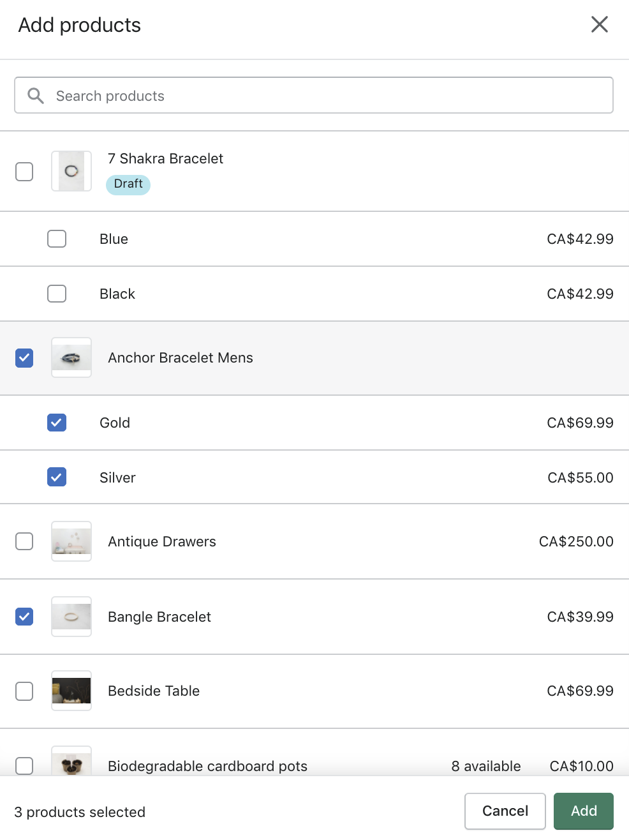Click the Black variant label
This screenshot has height=840, width=629.
117,294
